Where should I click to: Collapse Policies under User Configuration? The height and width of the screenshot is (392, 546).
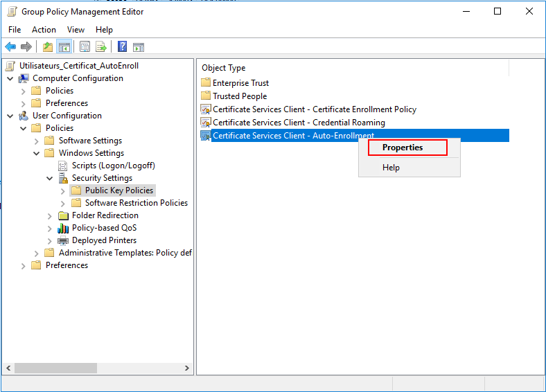coord(24,128)
